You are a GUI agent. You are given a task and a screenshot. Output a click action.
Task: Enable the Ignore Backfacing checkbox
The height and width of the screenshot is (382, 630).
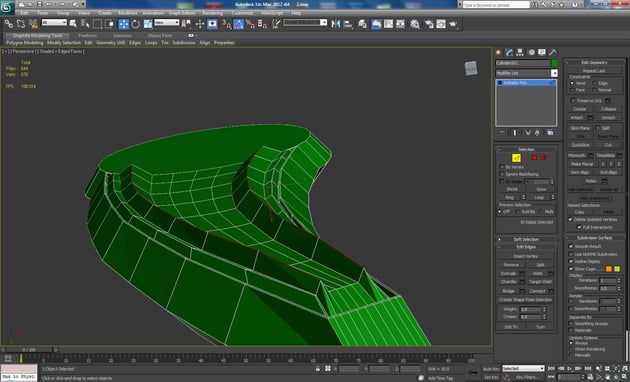pyautogui.click(x=502, y=174)
